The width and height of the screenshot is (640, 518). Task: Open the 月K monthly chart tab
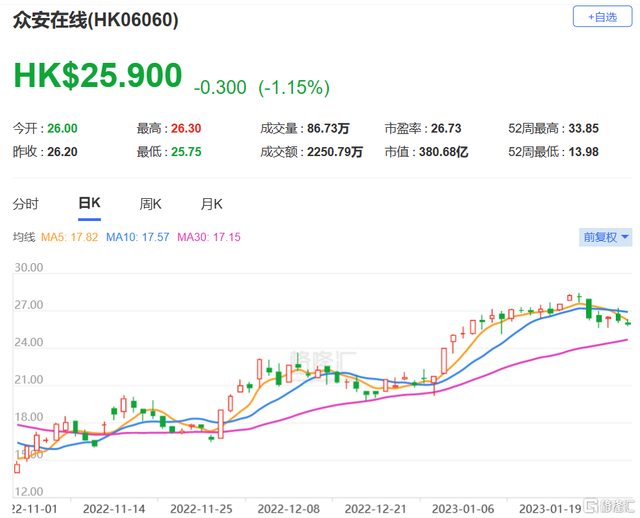[x=211, y=204]
